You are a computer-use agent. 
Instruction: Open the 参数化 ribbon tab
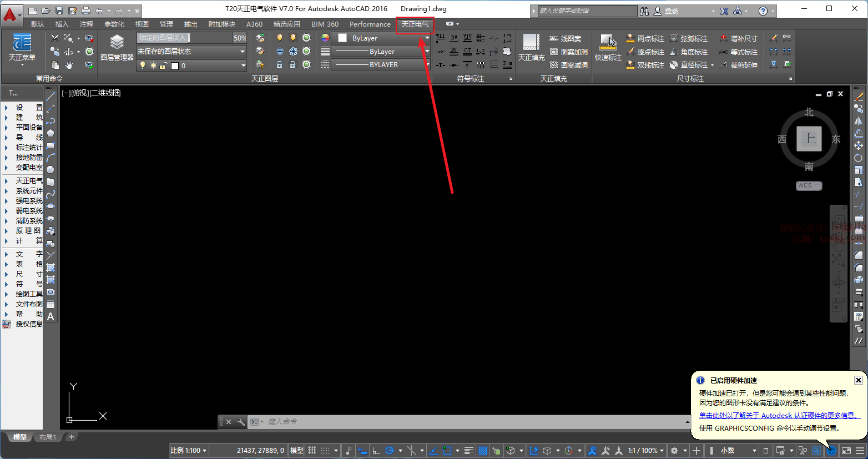[114, 24]
